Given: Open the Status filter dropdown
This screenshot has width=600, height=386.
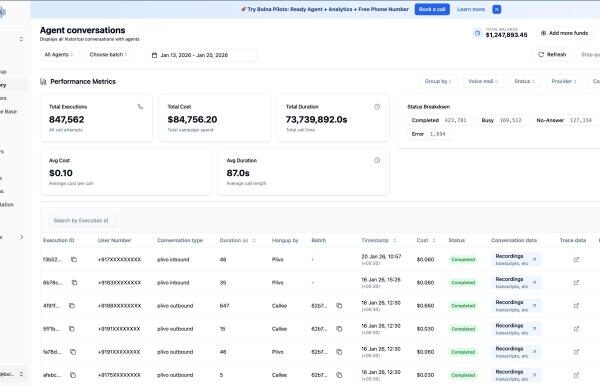Looking at the screenshot, I should click(x=525, y=81).
